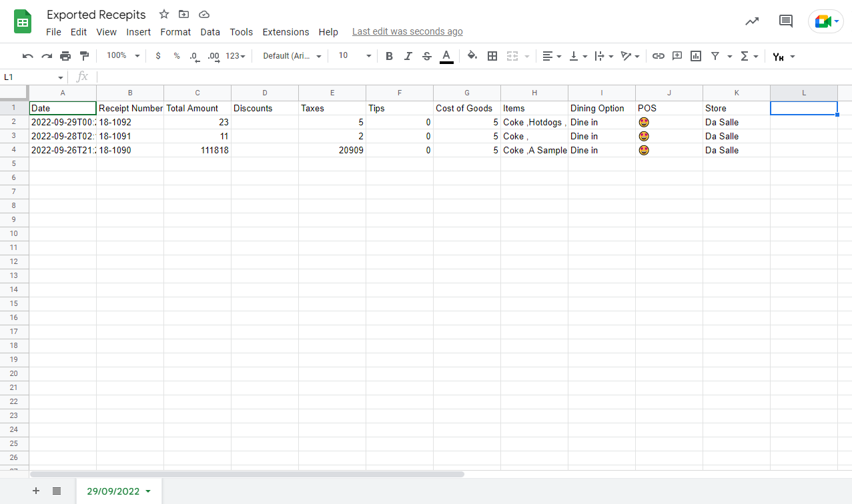The height and width of the screenshot is (504, 852).
Task: Expand the horizontal alignment options
Action: (x=559, y=56)
